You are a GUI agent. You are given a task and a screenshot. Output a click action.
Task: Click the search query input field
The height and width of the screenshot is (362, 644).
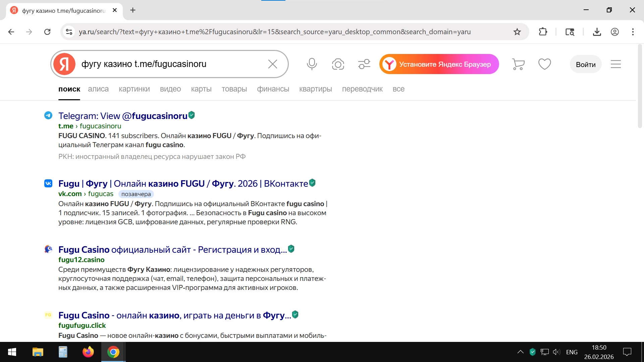168,64
